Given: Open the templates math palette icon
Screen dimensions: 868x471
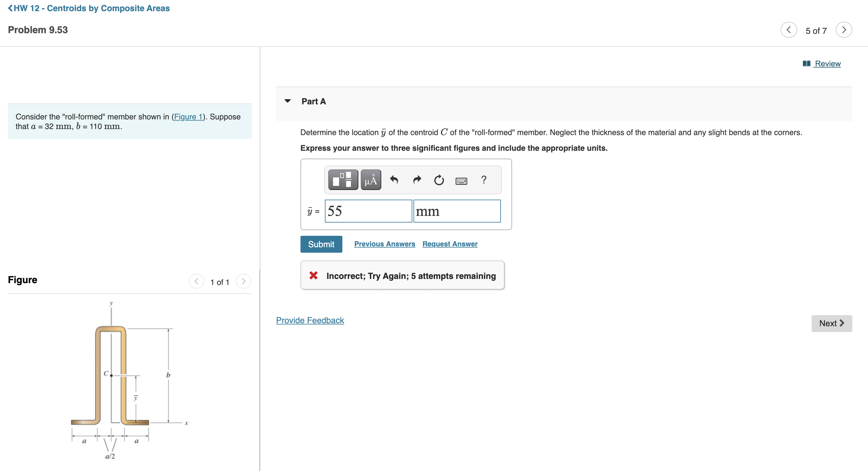Looking at the screenshot, I should point(343,180).
